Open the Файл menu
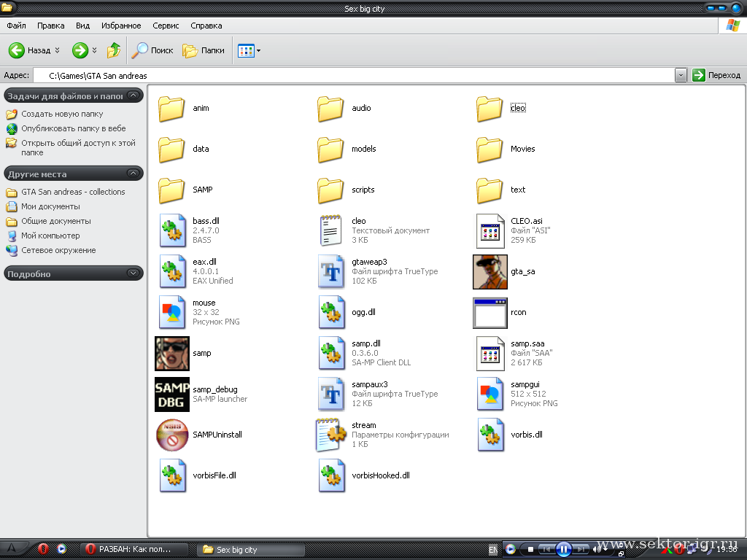Viewport: 747px width, 560px height. click(x=16, y=26)
